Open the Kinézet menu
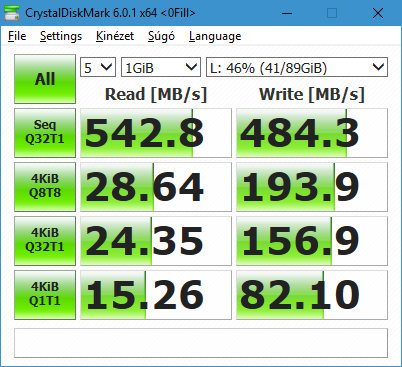Image resolution: width=402 pixels, height=367 pixels. pos(115,36)
